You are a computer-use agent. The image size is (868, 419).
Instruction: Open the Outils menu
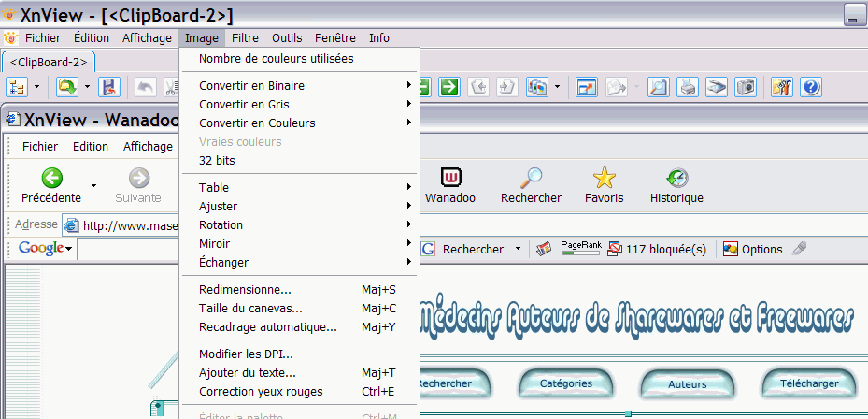[287, 38]
